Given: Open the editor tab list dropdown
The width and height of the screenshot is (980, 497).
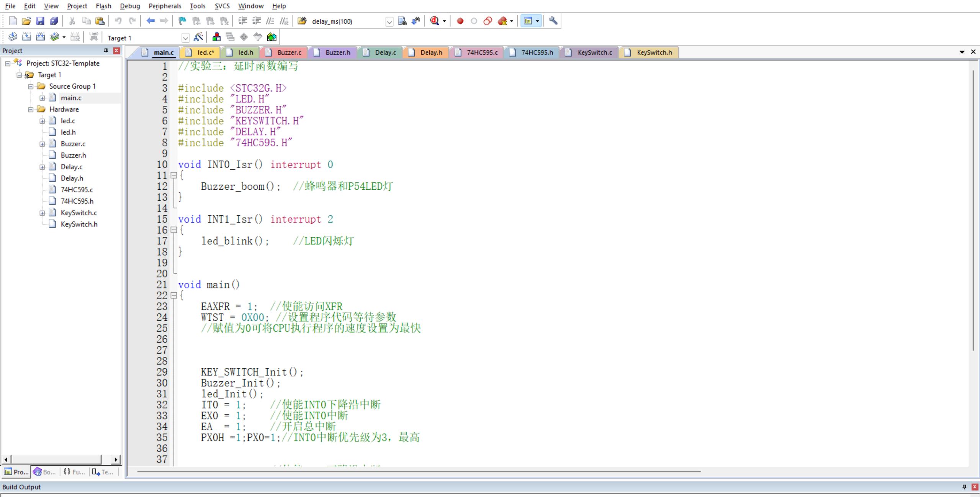Looking at the screenshot, I should [962, 52].
